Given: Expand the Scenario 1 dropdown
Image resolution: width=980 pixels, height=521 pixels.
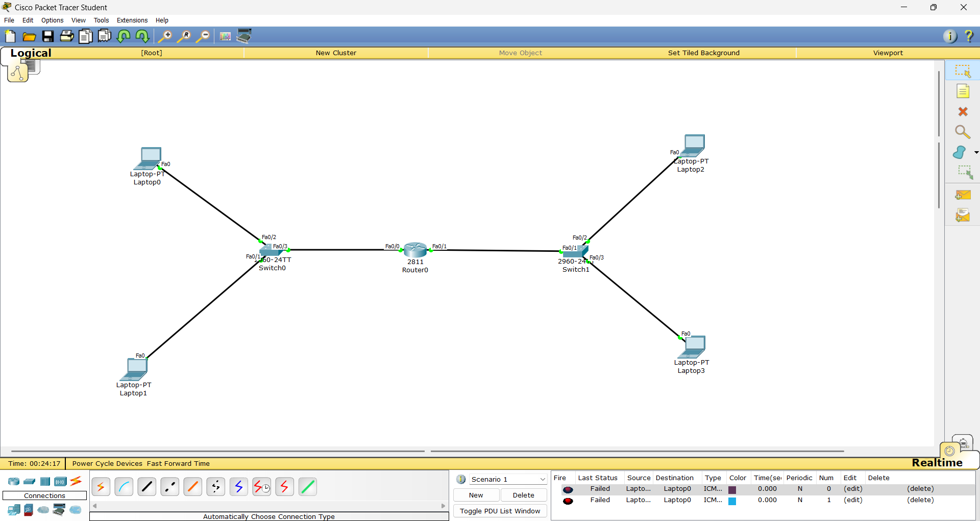Looking at the screenshot, I should 543,479.
